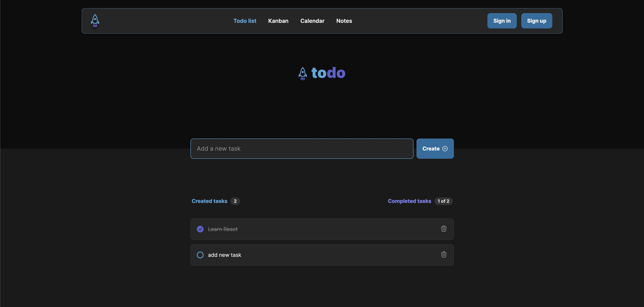The height and width of the screenshot is (307, 644).
Task: Click the Created tasks counter badge
Action: coord(235,201)
